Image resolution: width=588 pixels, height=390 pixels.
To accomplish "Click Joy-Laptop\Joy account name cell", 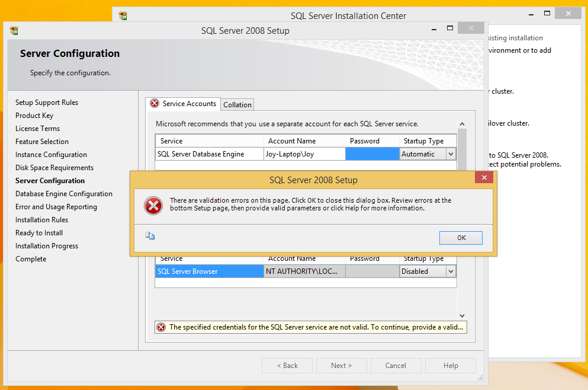I will (x=304, y=154).
